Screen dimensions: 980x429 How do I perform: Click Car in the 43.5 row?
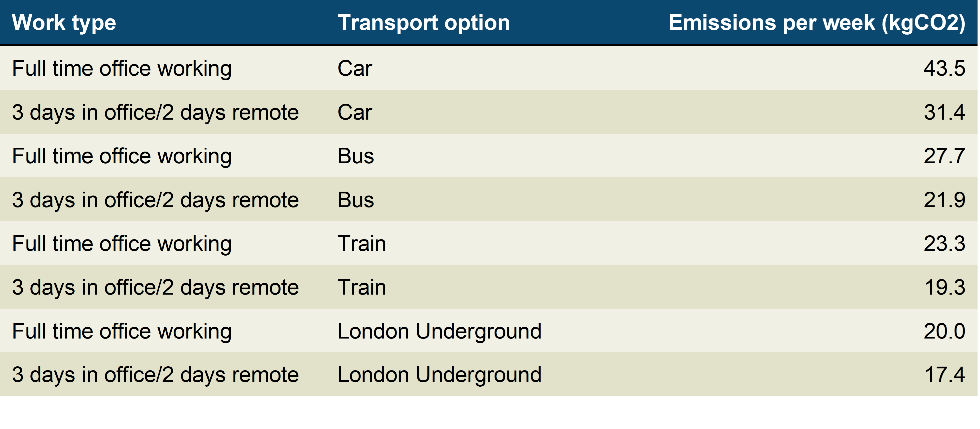coord(355,69)
